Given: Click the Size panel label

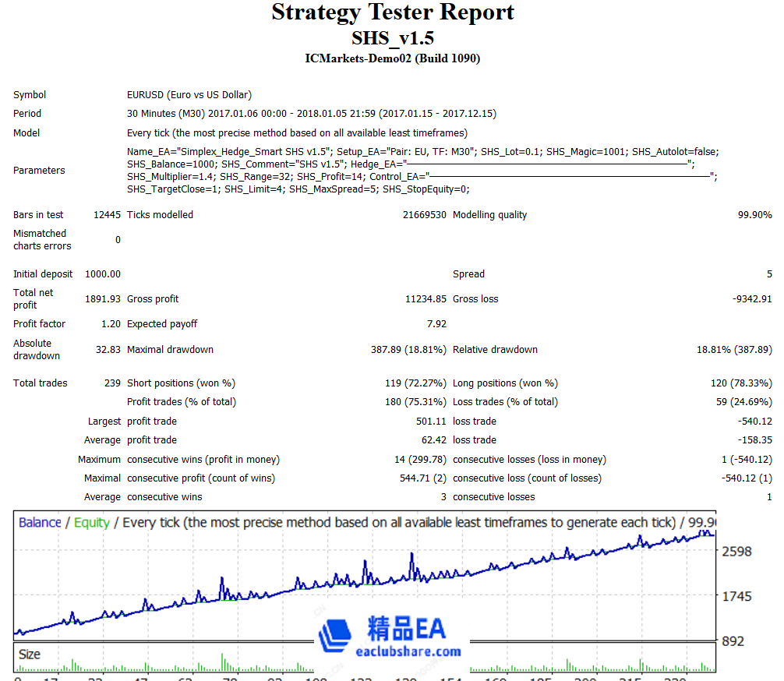Looking at the screenshot, I should point(29,655).
